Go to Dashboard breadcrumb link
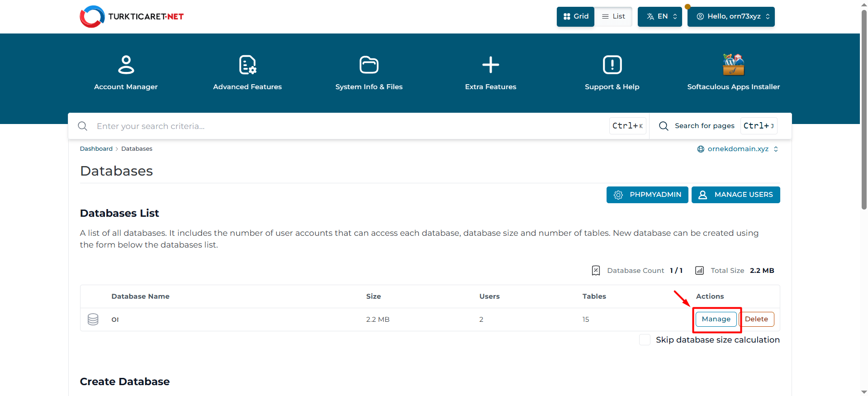This screenshot has height=396, width=868. click(96, 149)
